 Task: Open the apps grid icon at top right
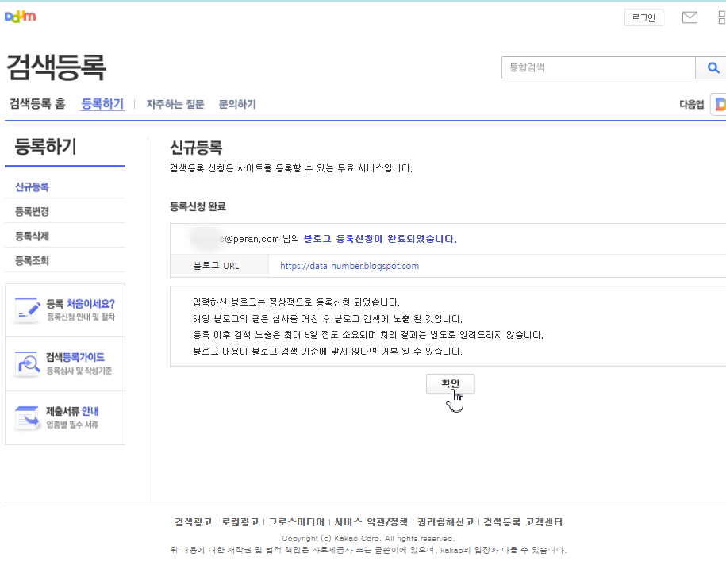[720, 17]
